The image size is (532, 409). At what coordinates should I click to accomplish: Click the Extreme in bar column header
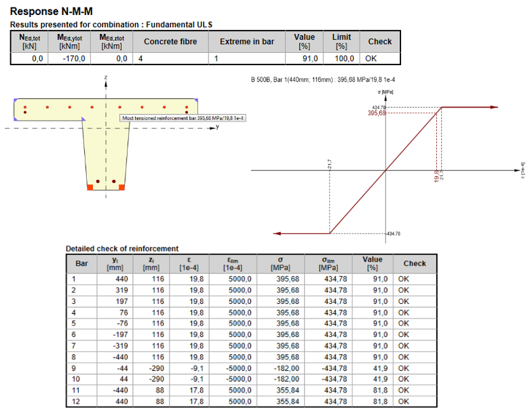coord(247,42)
